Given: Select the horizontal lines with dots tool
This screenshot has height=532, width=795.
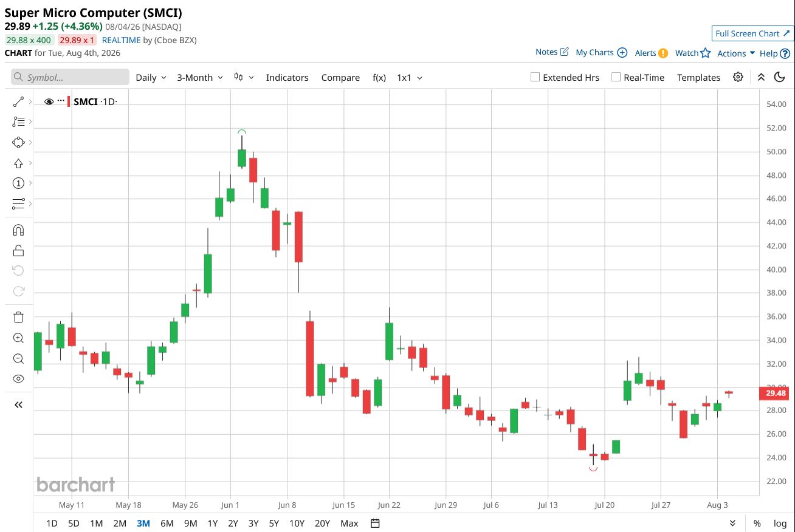Looking at the screenshot, I should tap(18, 203).
